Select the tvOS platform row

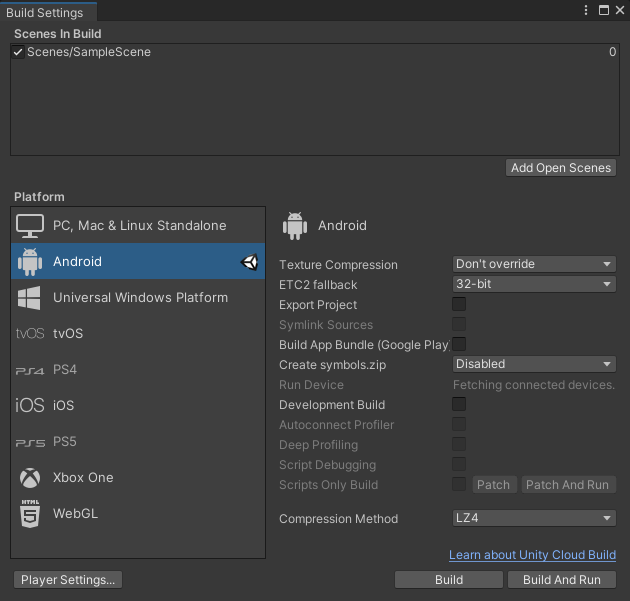(138, 333)
